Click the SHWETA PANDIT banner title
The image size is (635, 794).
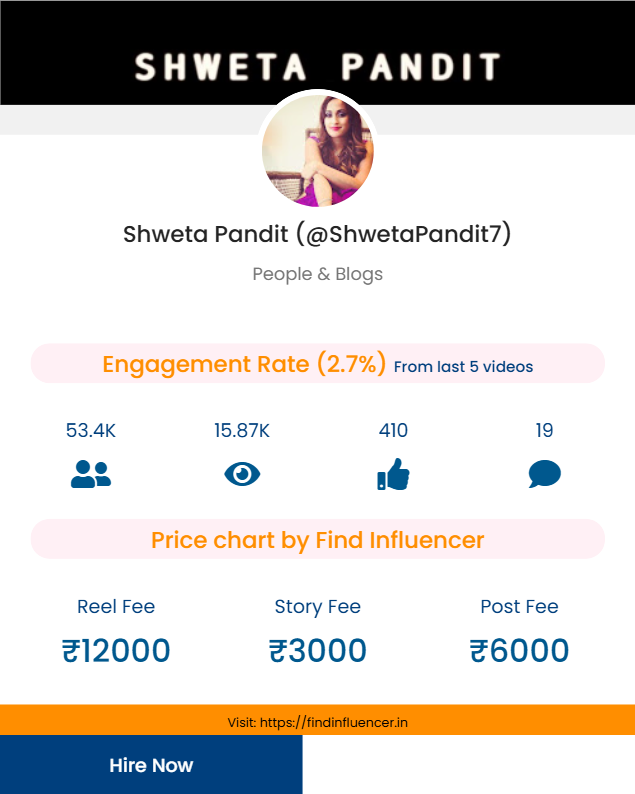318,67
